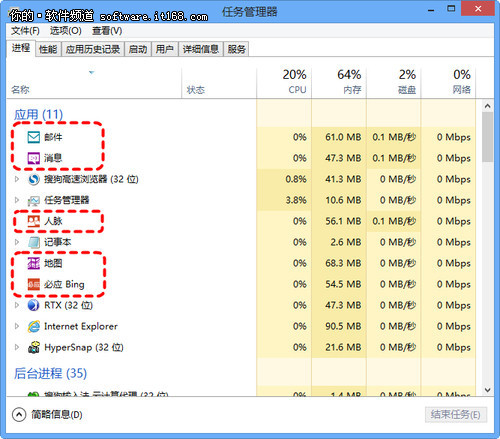Viewport: 500px width, 439px height.
Task: Sort by the 网络 0% column header
Action: pyautogui.click(x=448, y=83)
